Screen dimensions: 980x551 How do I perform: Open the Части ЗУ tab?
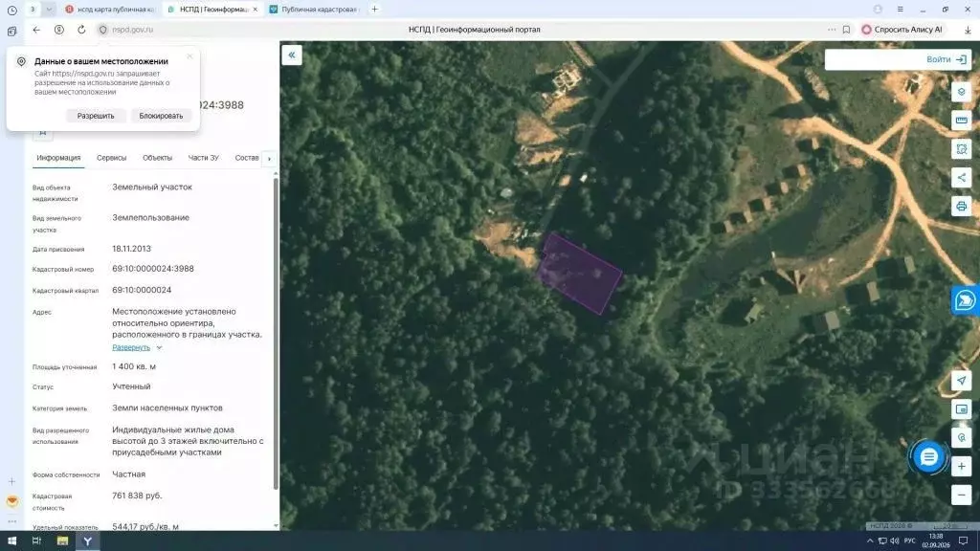[203, 158]
